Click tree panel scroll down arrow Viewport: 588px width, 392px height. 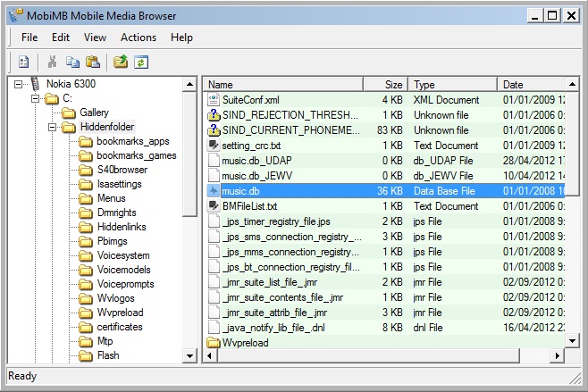(x=189, y=355)
